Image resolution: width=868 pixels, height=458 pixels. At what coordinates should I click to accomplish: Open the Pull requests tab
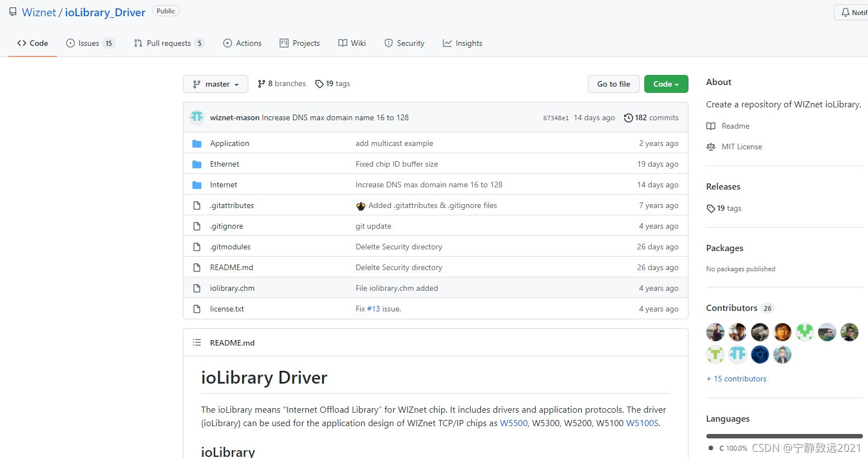point(169,43)
